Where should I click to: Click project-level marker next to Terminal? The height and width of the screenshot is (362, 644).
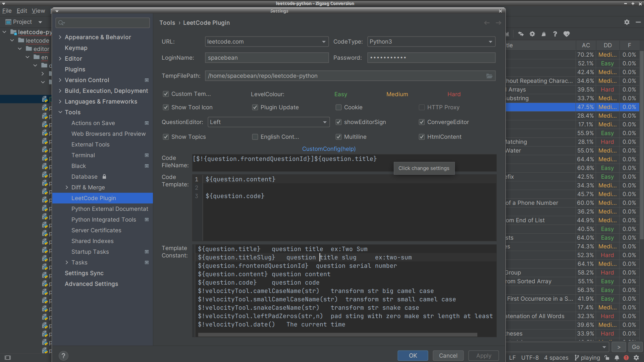[x=147, y=155]
